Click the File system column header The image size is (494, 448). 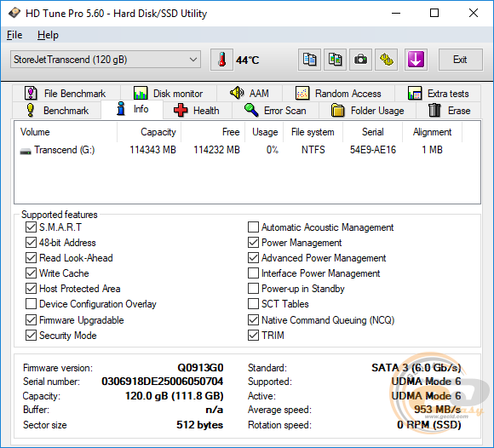313,132
